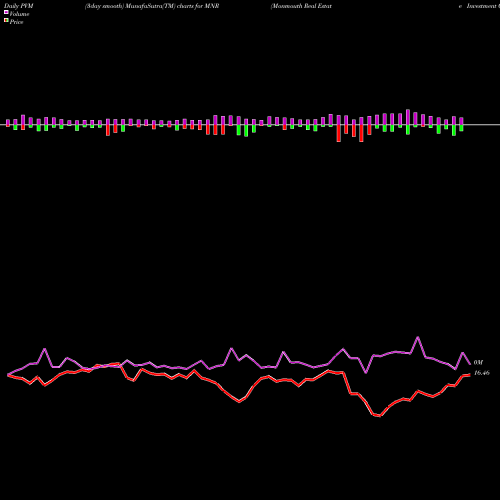Click the Monmouth Real Estate company name text

[x=301, y=6]
